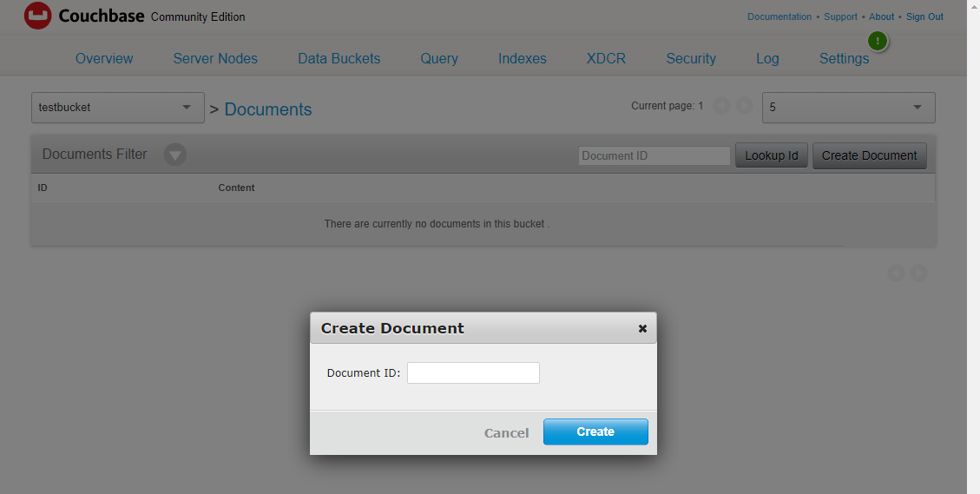Click the green alert badge near Settings
The image size is (980, 494).
(x=878, y=42)
